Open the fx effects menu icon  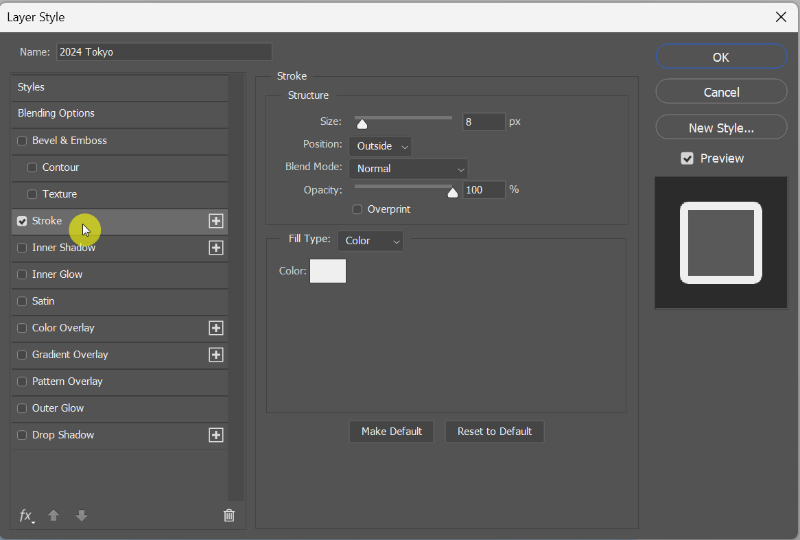[27, 516]
